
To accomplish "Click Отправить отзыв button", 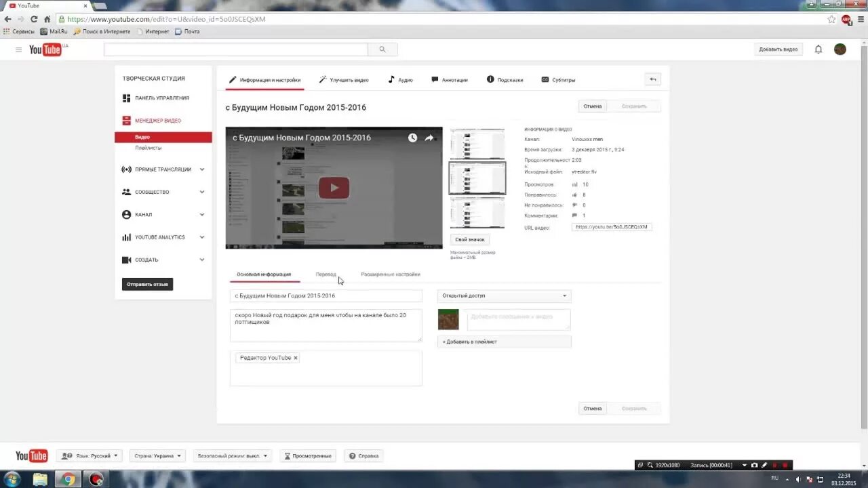I will click(147, 285).
